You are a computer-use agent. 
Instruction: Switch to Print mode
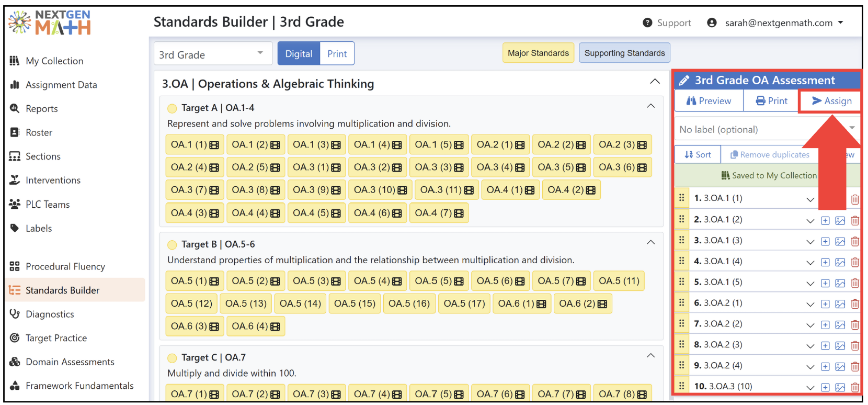click(337, 53)
